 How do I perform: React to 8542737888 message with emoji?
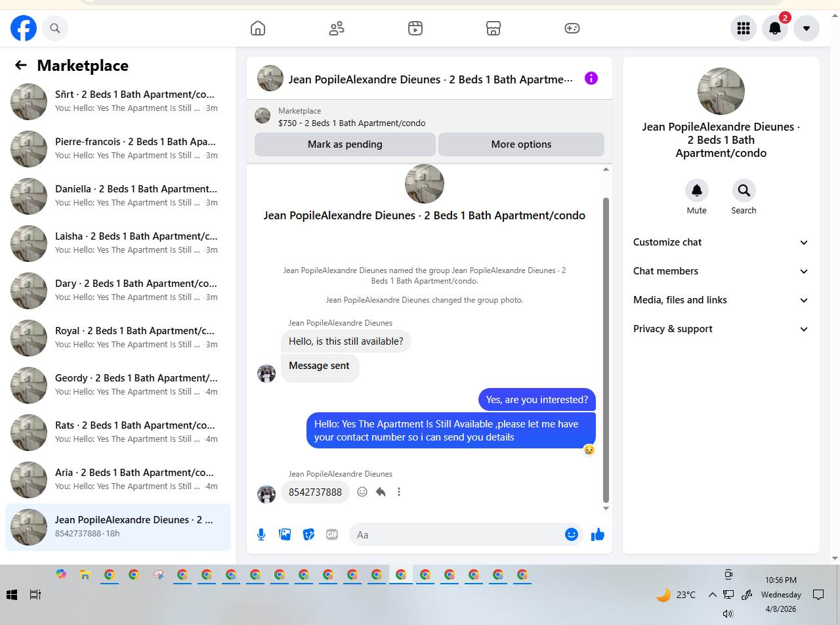click(x=362, y=492)
